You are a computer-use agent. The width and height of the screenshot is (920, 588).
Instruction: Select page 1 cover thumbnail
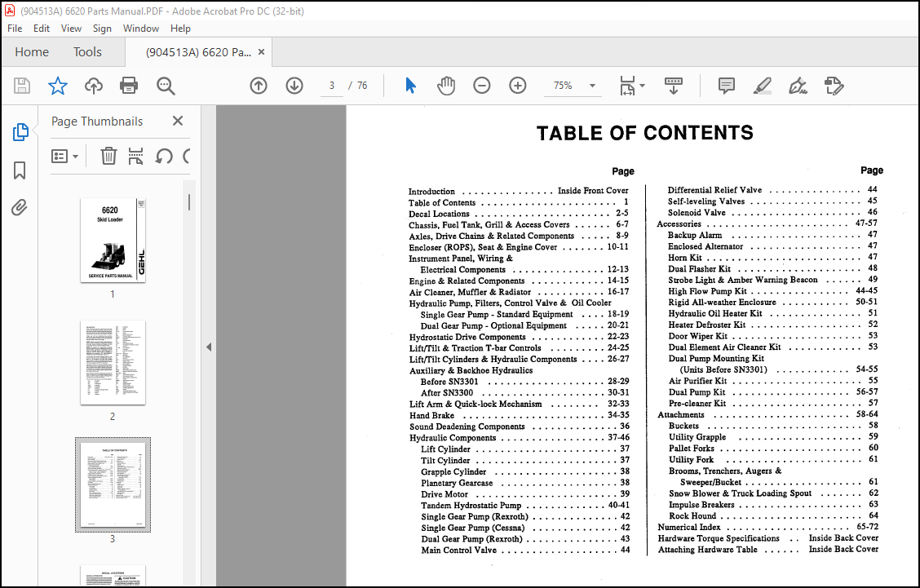[x=113, y=240]
